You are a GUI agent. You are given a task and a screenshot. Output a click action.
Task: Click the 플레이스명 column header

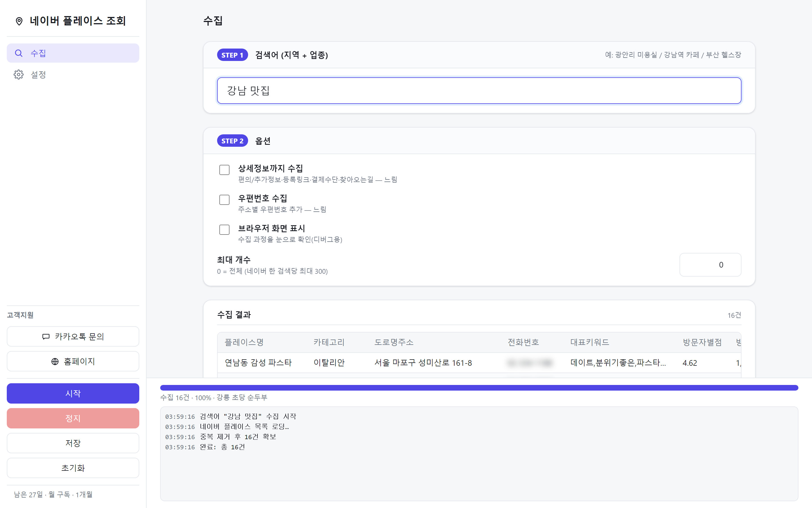[244, 342]
